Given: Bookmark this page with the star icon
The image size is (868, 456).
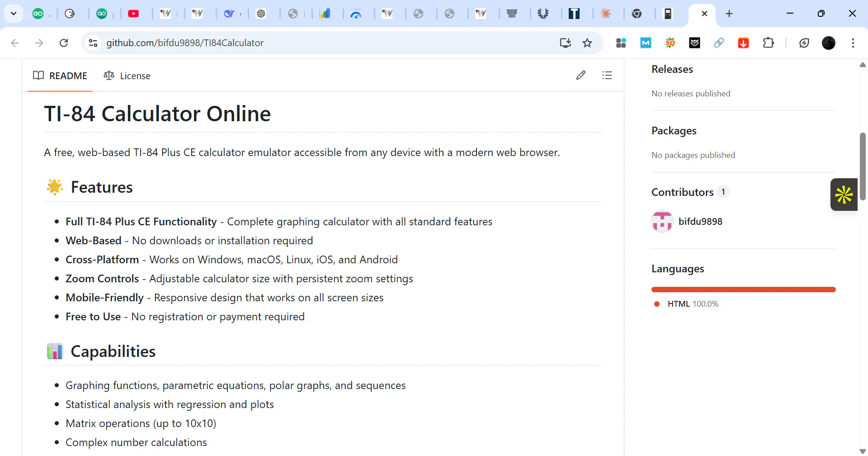Looking at the screenshot, I should click(587, 43).
